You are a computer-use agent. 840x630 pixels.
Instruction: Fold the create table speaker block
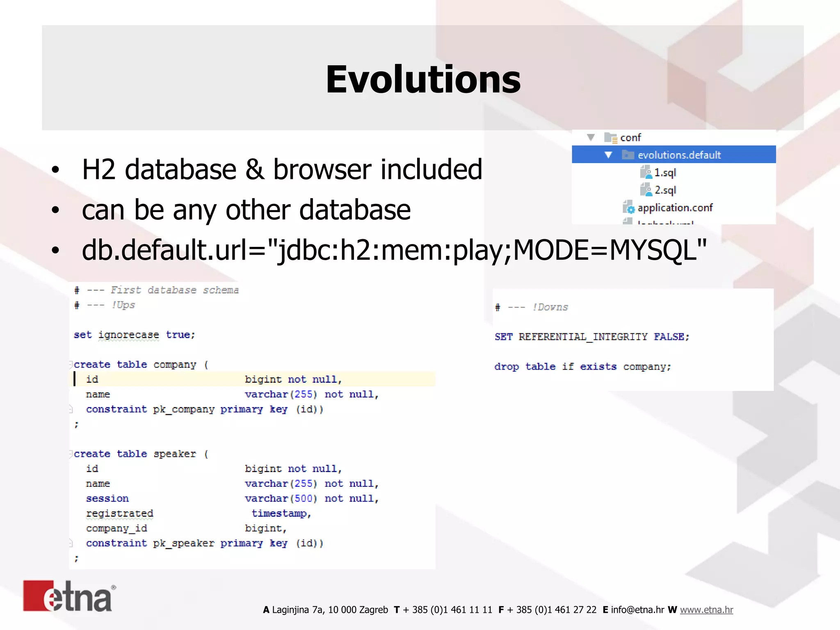(x=71, y=454)
